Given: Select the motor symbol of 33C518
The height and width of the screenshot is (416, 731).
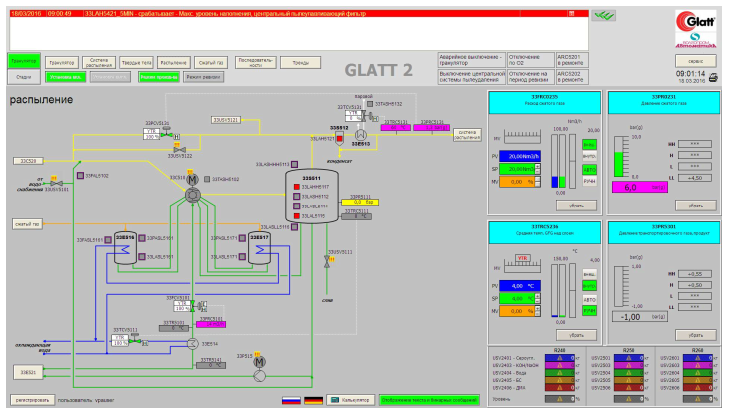Looking at the screenshot, I should [193, 180].
